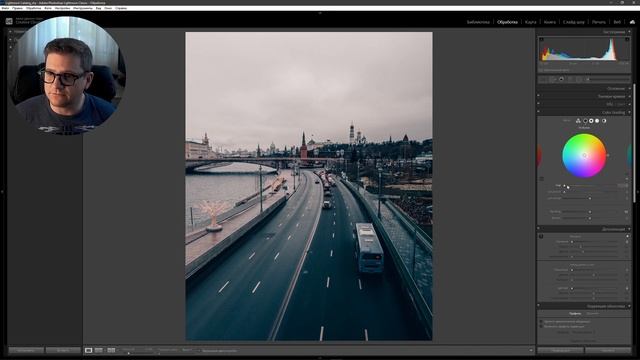Viewport: 640px width, 360px height.
Task: Expand the Тоновая кривая panel
Action: click(x=629, y=96)
